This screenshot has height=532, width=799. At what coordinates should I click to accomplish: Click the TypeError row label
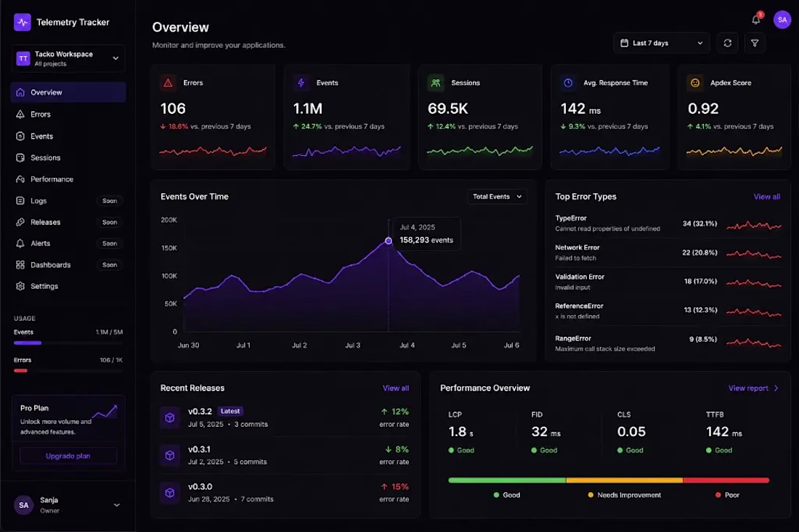click(x=571, y=218)
